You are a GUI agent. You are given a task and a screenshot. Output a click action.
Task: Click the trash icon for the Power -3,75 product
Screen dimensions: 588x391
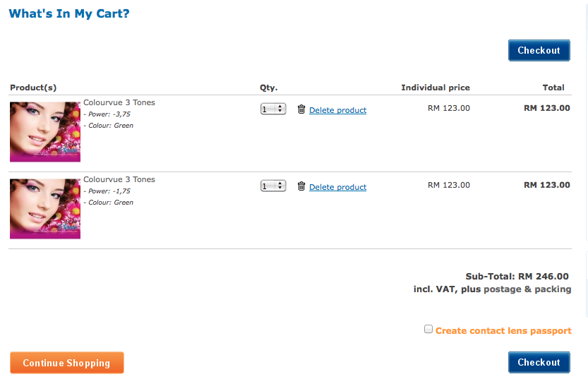pyautogui.click(x=301, y=109)
